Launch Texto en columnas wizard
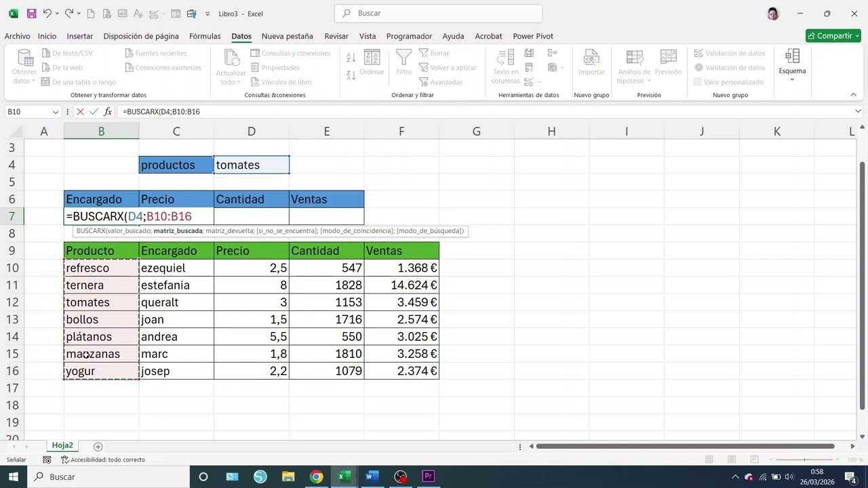This screenshot has width=868, height=488. (x=505, y=66)
